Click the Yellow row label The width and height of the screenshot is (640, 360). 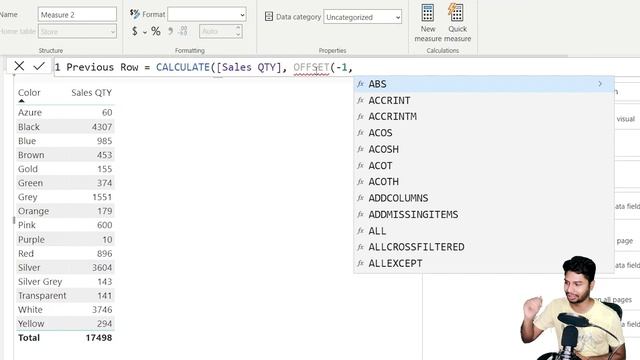pos(31,324)
